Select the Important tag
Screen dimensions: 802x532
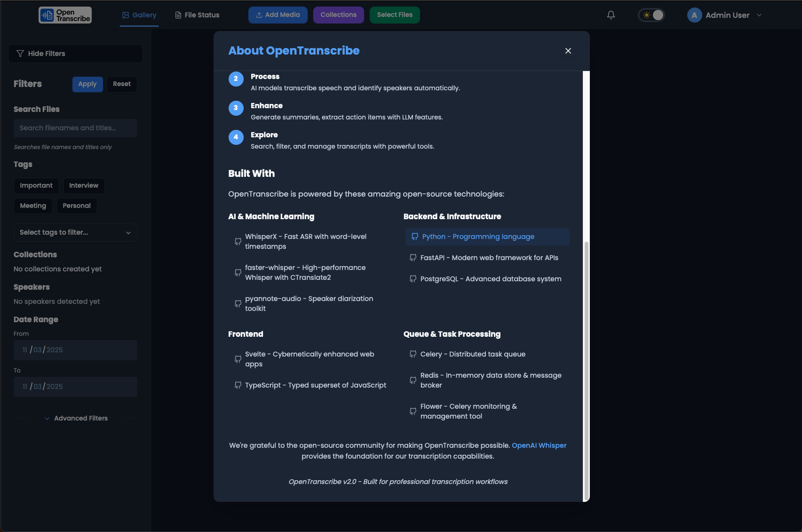36,186
